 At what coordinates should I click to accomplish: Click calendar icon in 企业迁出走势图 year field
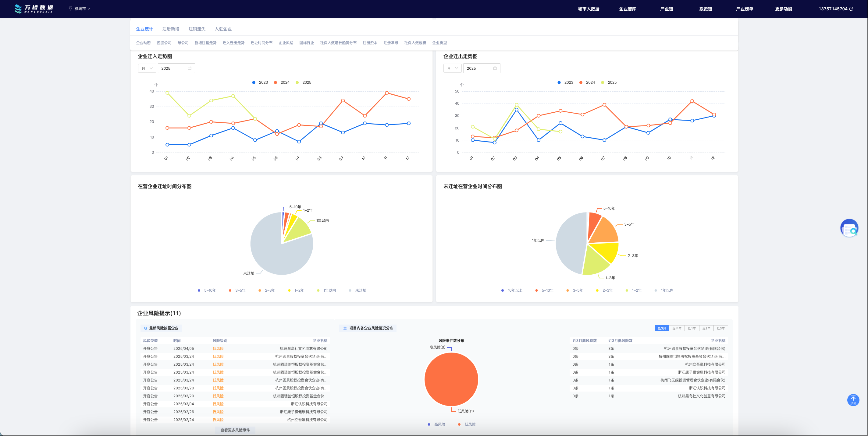pos(495,68)
